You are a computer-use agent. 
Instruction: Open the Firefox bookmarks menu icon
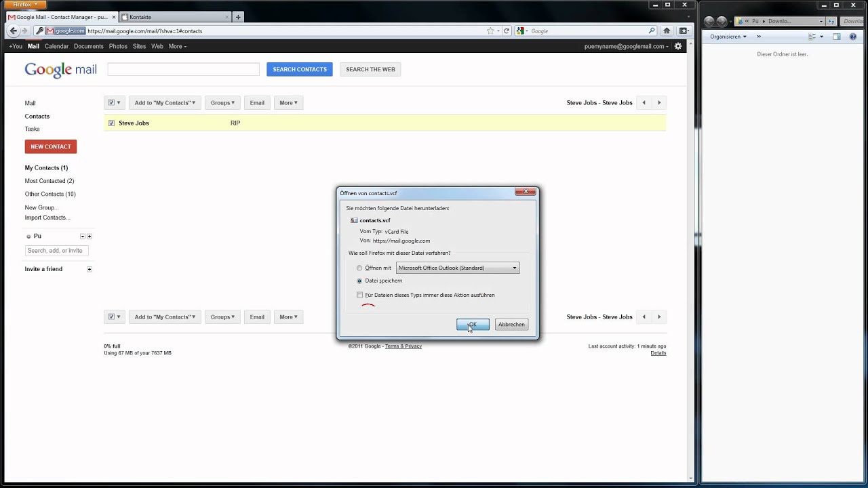684,30
